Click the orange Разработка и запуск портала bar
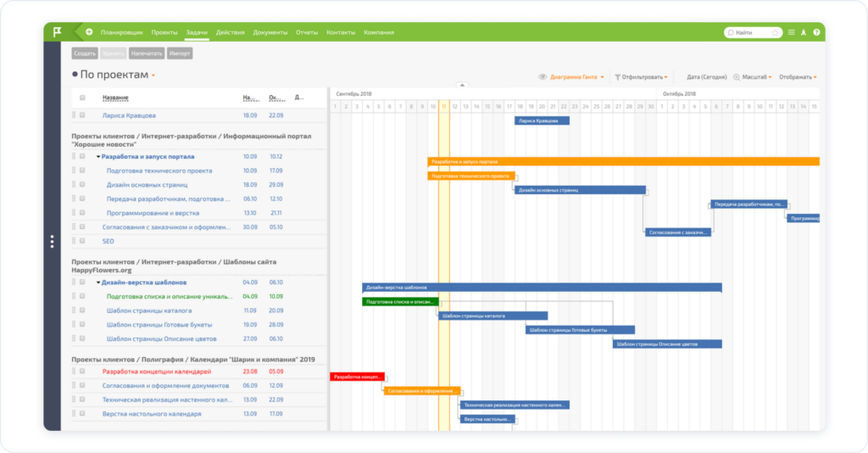The image size is (868, 453). point(623,161)
